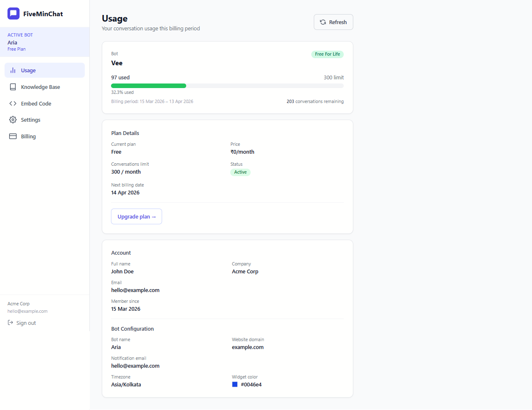This screenshot has height=410, width=532.
Task: Click the FiveMinChat logo icon
Action: [x=13, y=14]
